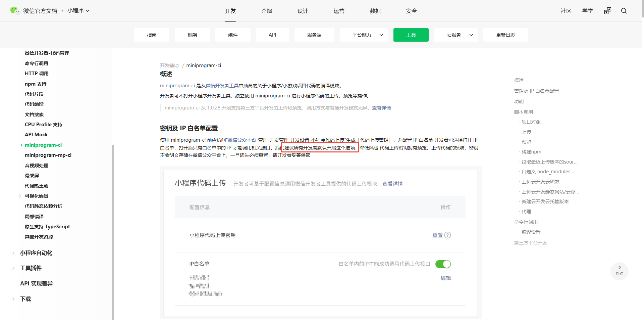Open API 实现差异 in sidebar
644x320 pixels.
[36, 283]
